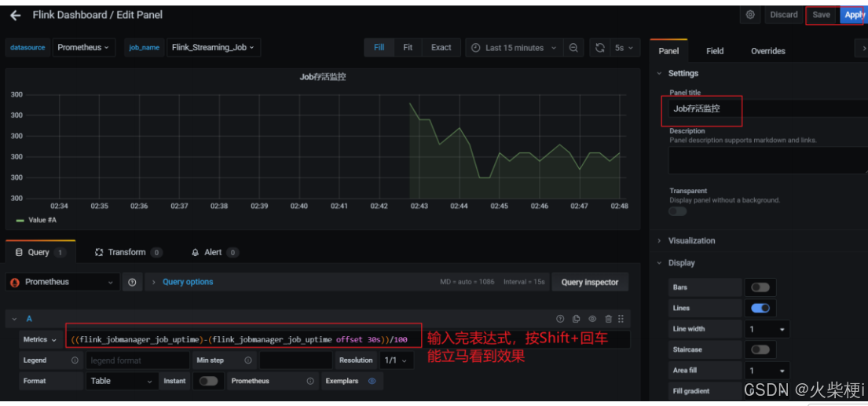
Task: Open the Line width dropdown
Action: coord(767,329)
